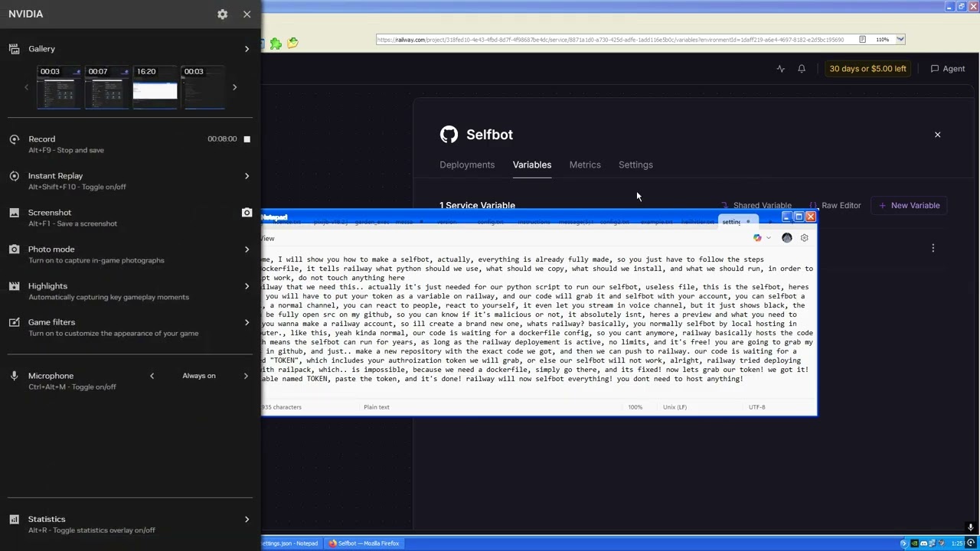This screenshot has height=551, width=980.
Task: Click the microphone indicator above the taskbar clock
Action: (x=970, y=527)
